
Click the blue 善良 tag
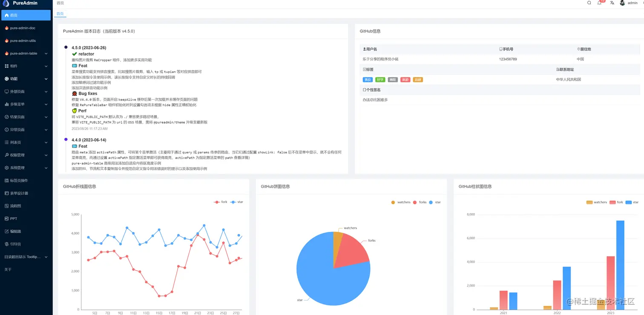click(x=368, y=80)
